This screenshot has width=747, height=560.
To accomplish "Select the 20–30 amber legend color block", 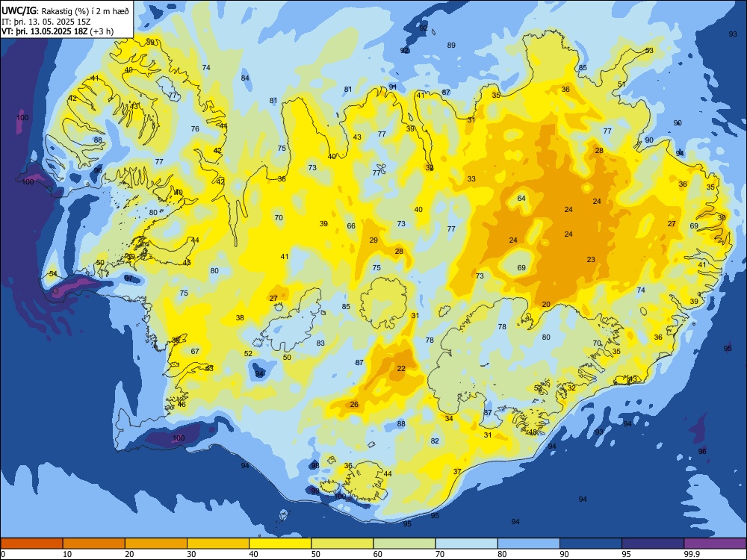I will 156,544.
